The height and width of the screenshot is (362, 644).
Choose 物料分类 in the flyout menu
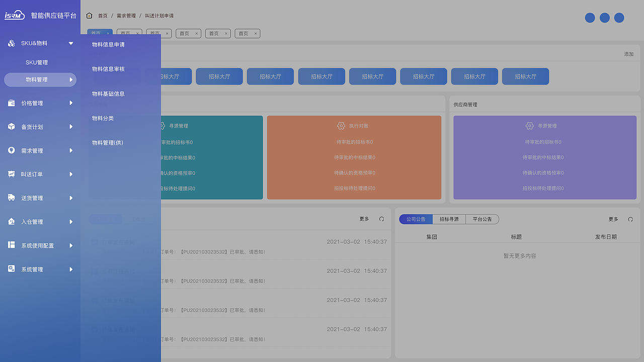(x=103, y=118)
